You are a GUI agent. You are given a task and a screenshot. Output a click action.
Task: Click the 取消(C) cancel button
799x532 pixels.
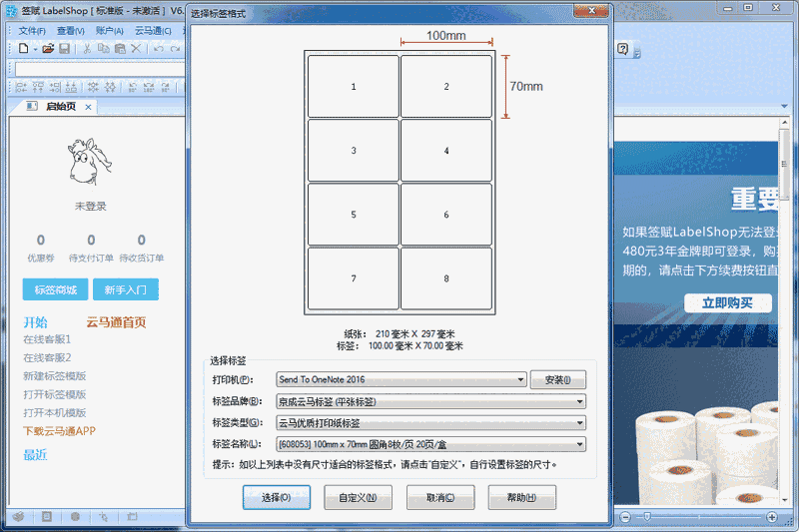[x=440, y=497]
